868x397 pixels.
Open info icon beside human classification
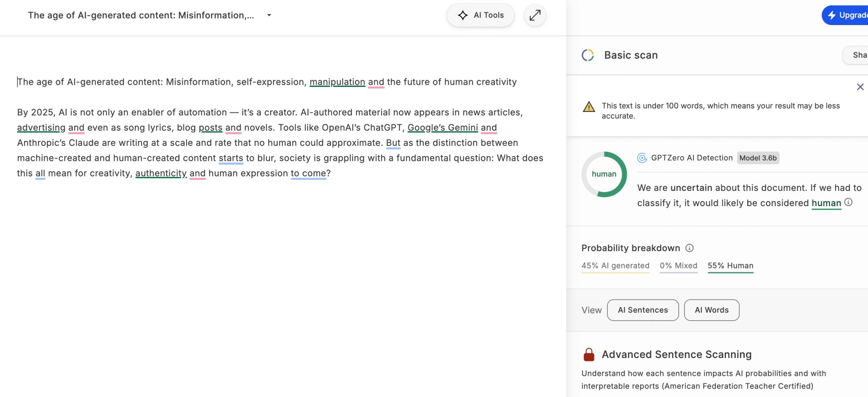pos(848,202)
